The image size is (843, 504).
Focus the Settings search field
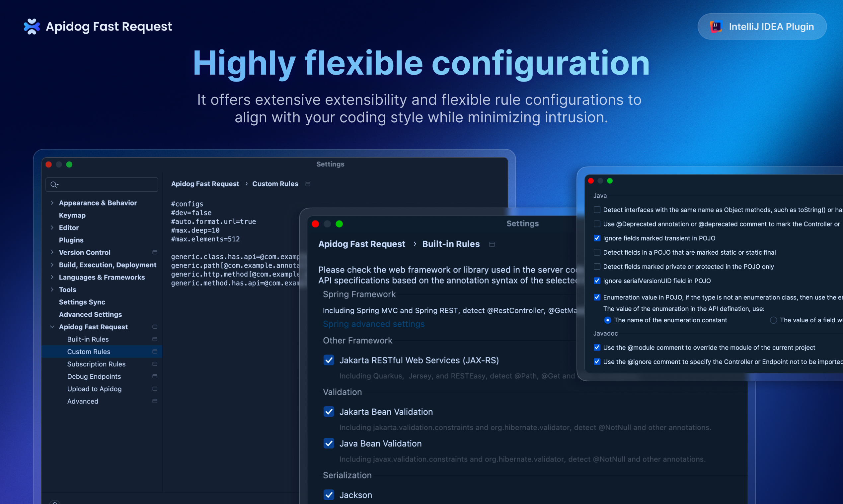click(102, 184)
